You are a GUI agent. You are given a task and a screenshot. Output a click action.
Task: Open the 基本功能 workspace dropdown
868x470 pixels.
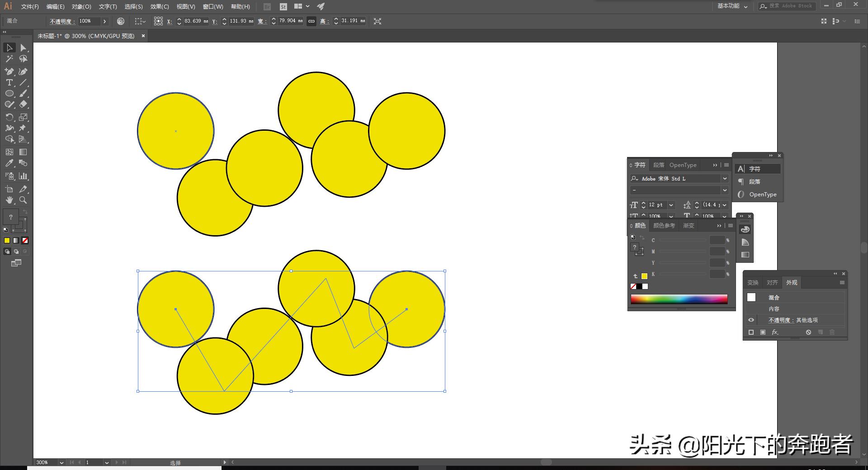[x=733, y=6]
